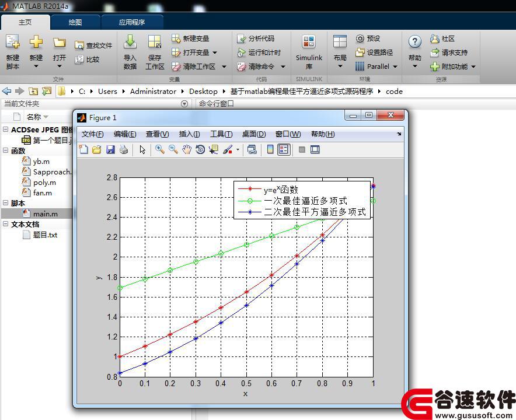Viewport: 516px width, 420px height.
Task: Click Find Files (查找文件)
Action: (93, 45)
